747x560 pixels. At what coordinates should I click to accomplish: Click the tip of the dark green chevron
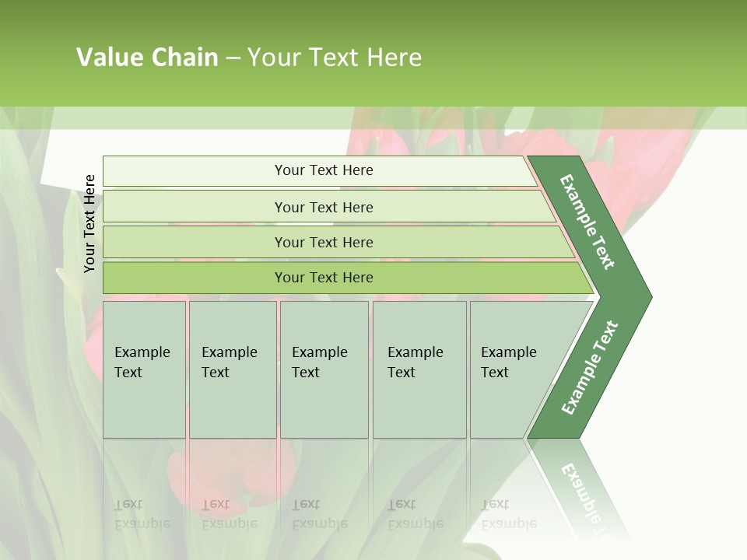[x=644, y=297]
